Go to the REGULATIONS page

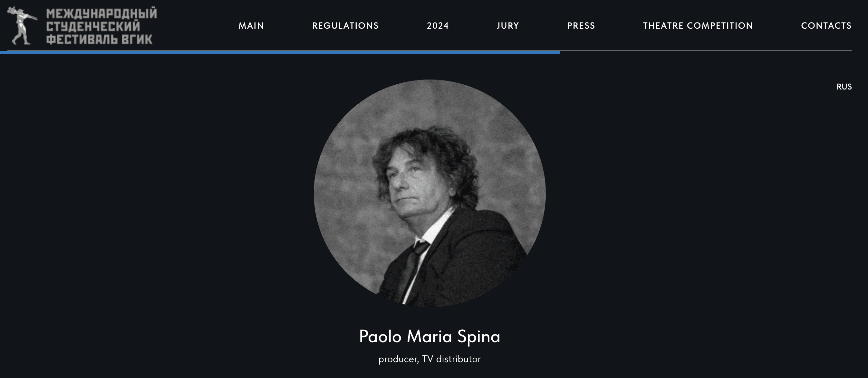point(345,25)
